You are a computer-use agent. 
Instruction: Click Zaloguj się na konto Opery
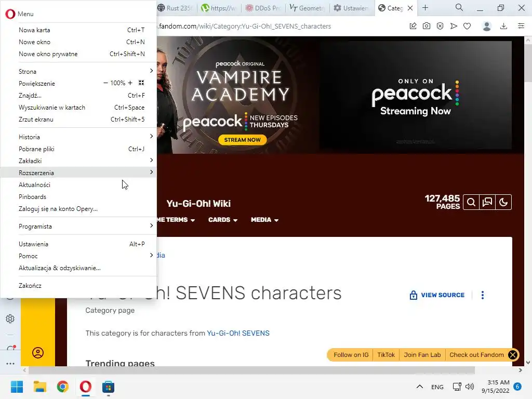[x=78, y=209]
